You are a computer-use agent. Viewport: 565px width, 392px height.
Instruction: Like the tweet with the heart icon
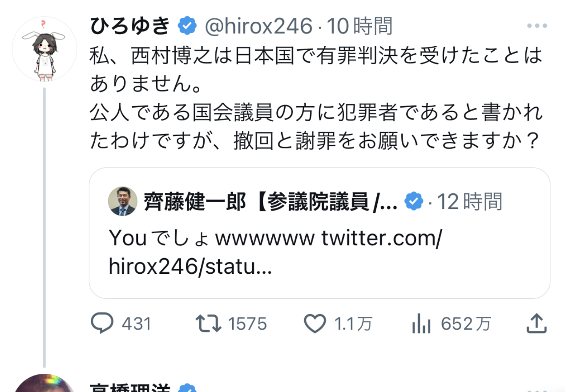coord(315,324)
